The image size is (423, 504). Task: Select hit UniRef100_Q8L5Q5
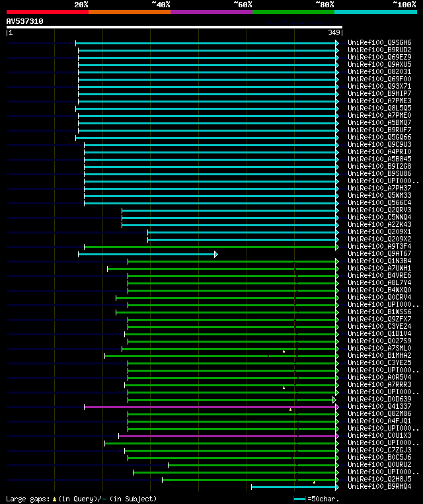[379, 108]
